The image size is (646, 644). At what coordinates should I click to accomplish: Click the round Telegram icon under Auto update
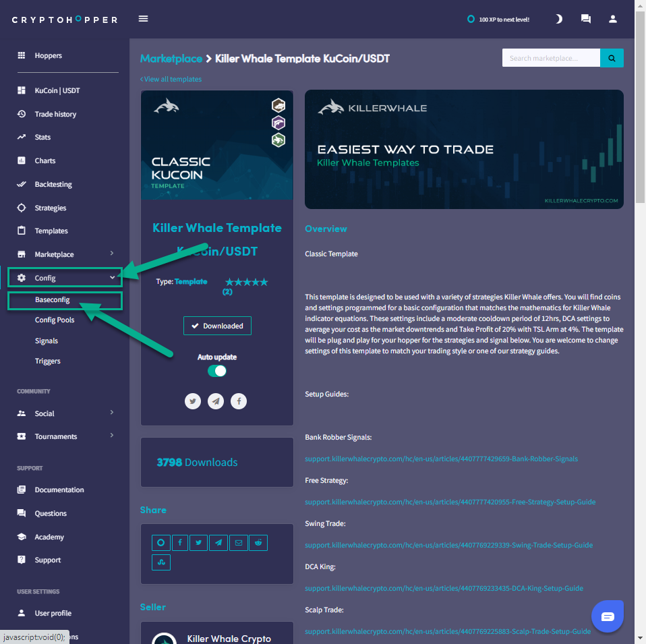216,401
